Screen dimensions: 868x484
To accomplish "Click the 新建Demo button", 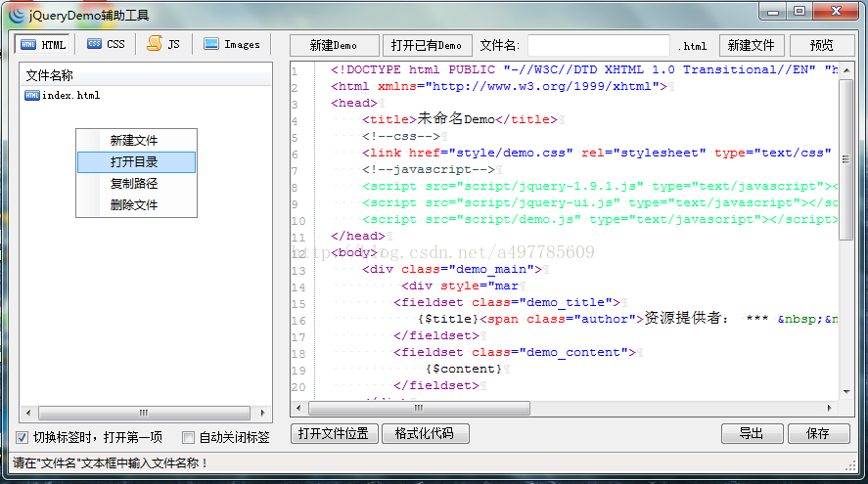I will tap(335, 45).
